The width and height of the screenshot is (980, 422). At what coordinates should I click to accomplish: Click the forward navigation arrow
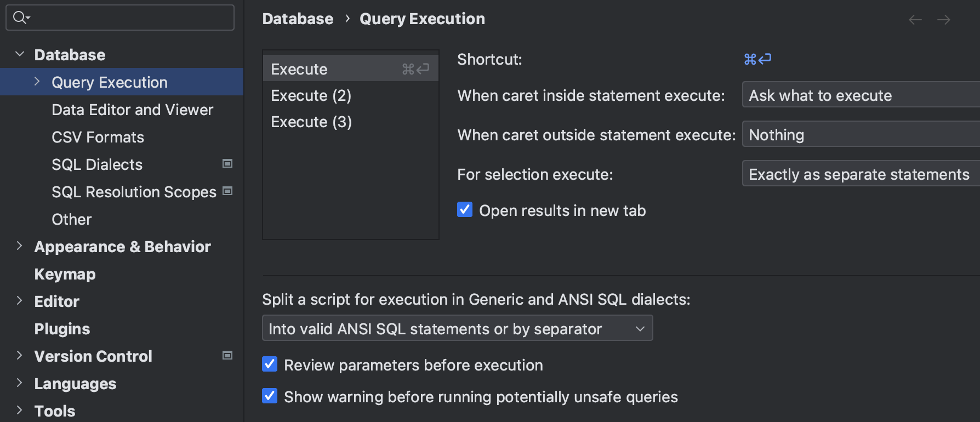(944, 19)
